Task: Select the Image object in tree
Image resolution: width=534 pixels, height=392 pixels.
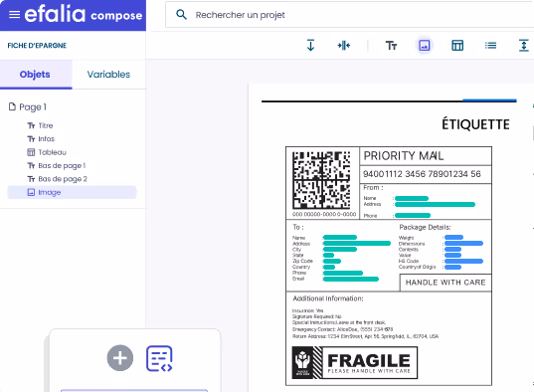Action: 72,192
